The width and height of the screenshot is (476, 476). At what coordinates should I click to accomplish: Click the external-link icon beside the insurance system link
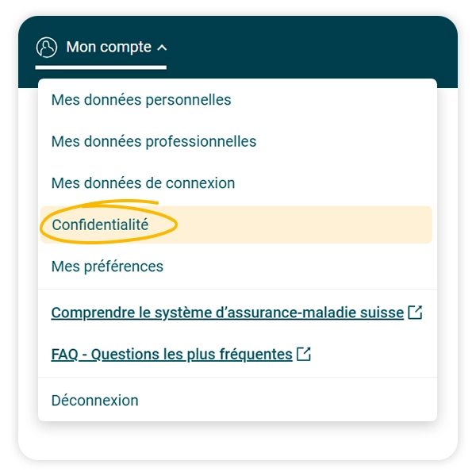click(415, 313)
